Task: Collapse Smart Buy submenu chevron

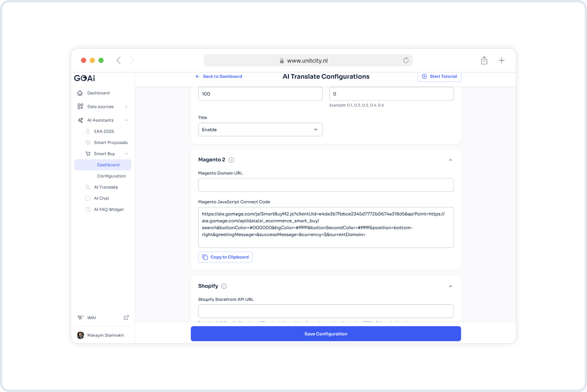Action: click(x=126, y=154)
